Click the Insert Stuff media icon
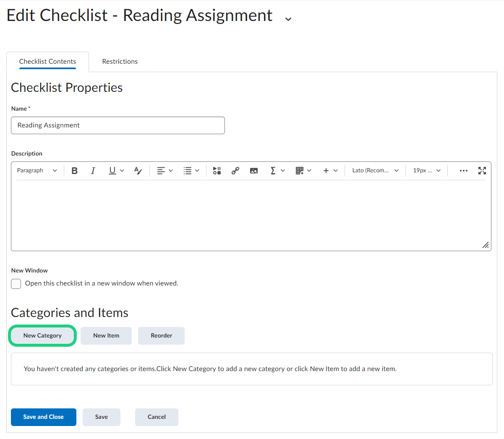The image size is (504, 439). [217, 171]
